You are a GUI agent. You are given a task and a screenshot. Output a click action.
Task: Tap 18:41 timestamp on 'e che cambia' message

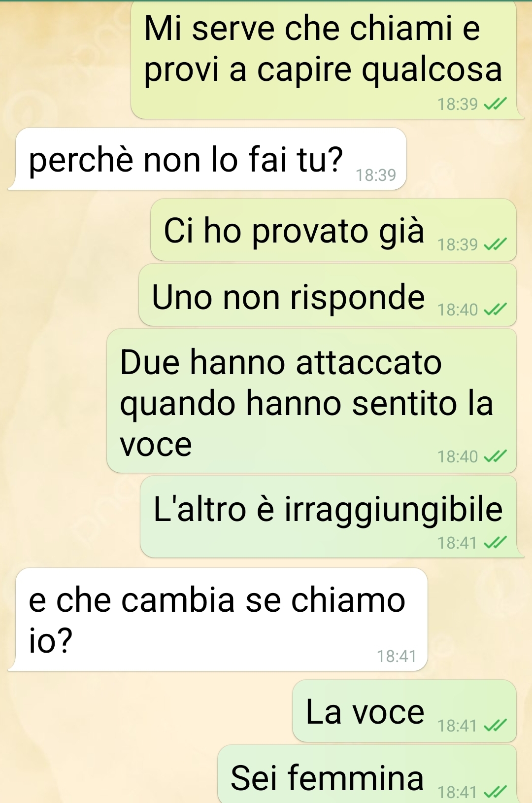397,656
